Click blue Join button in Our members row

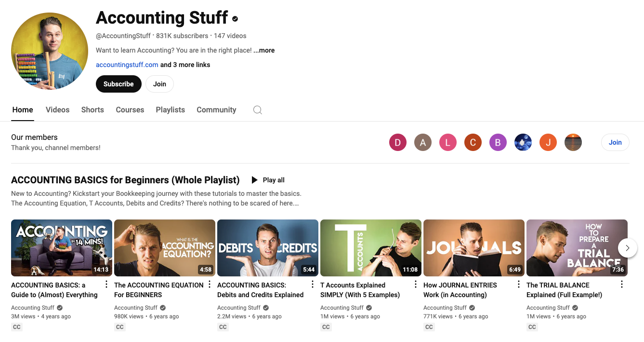point(615,142)
